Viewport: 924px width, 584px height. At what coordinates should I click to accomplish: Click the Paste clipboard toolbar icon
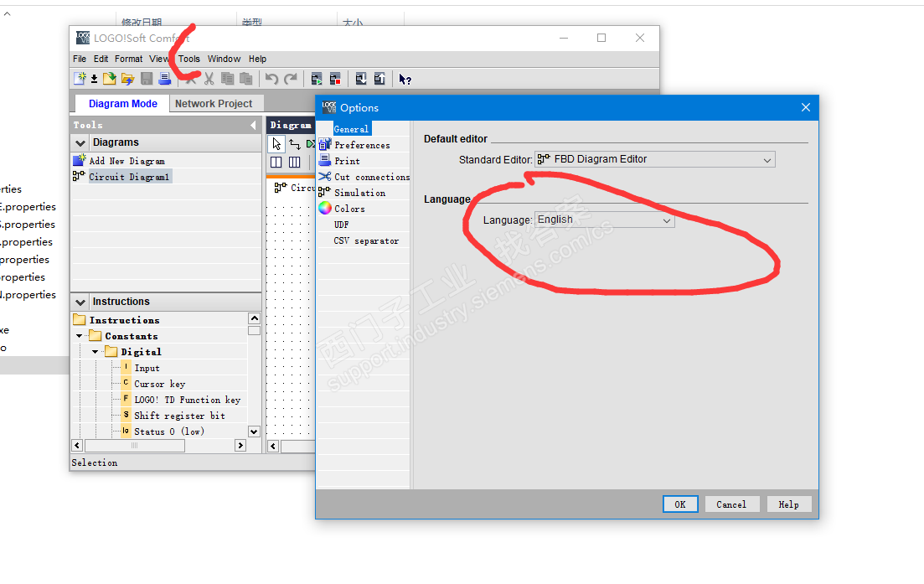click(x=246, y=79)
